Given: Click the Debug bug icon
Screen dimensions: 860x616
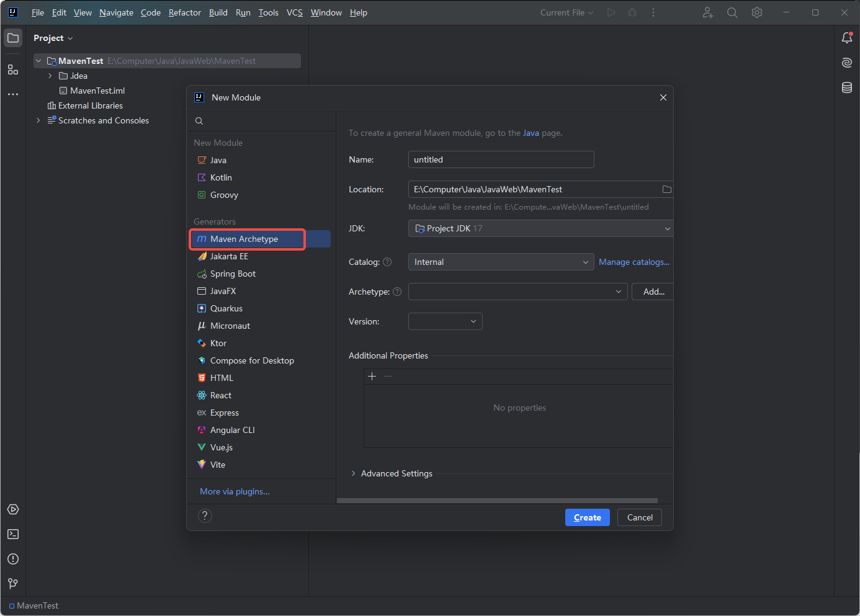Looking at the screenshot, I should coord(632,12).
